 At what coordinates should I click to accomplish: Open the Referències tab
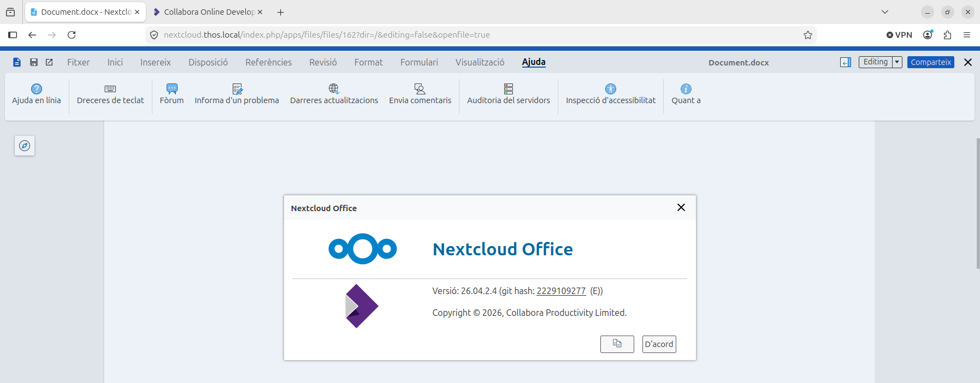coord(269,62)
